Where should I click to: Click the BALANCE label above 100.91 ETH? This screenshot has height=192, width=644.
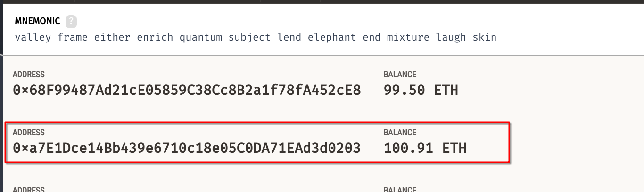(400, 133)
